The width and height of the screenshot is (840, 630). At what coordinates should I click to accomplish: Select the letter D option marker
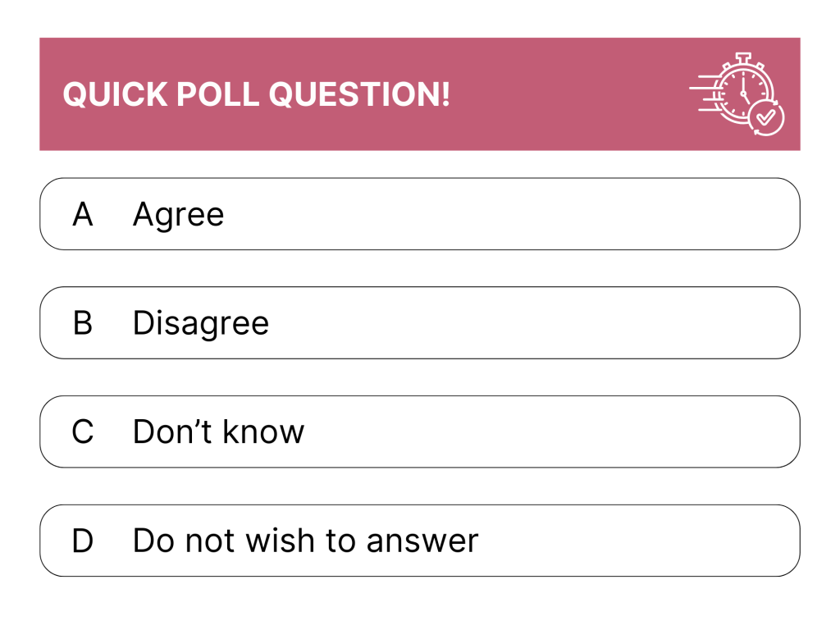(83, 541)
